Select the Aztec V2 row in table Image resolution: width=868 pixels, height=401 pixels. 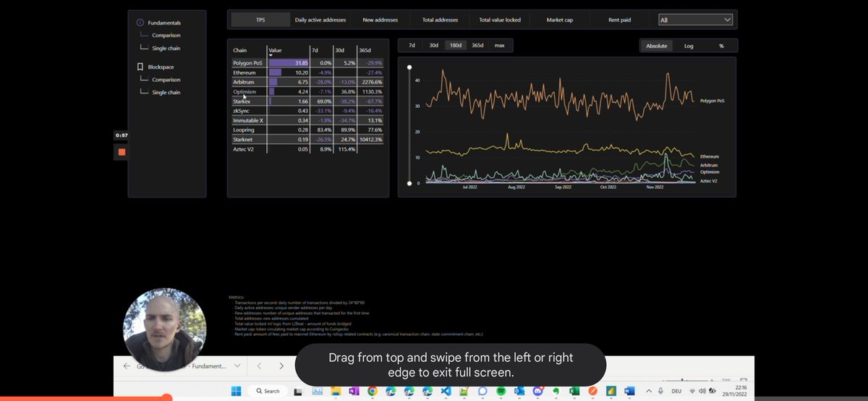tap(307, 148)
